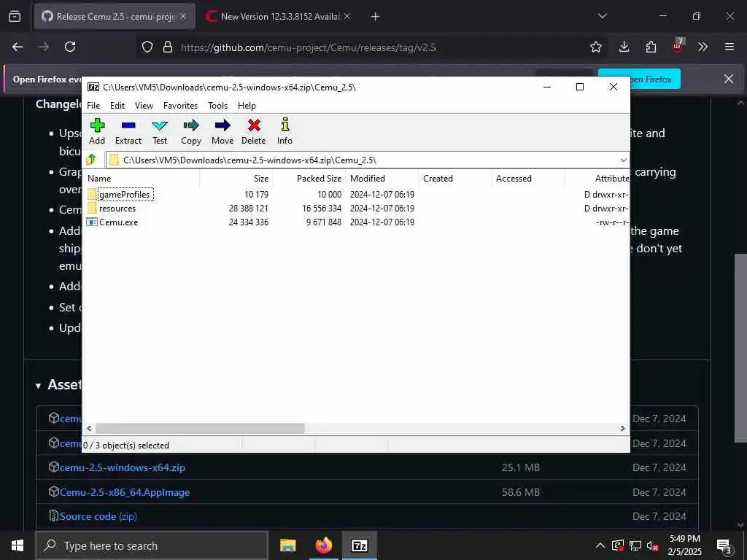This screenshot has width=747, height=560.
Task: Click the taskbar search box
Action: tap(152, 545)
